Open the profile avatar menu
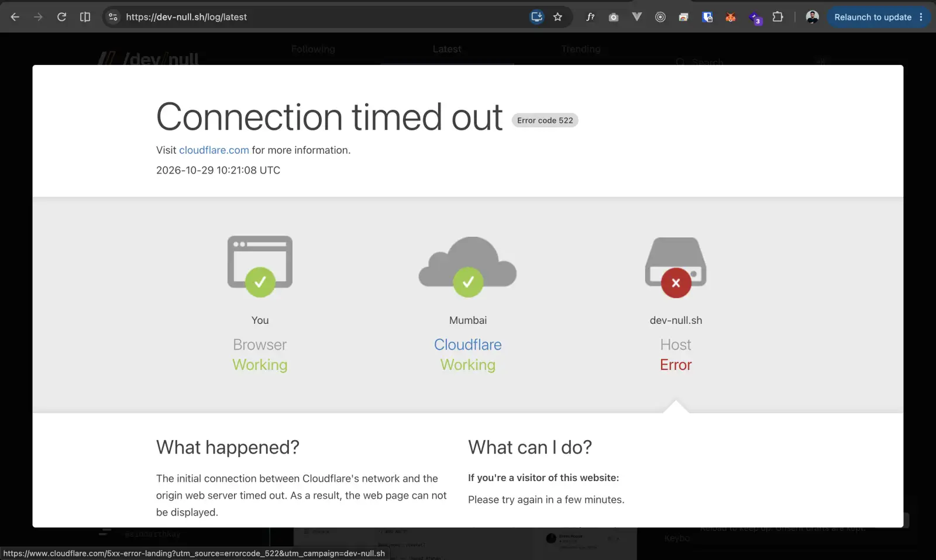Image resolution: width=936 pixels, height=560 pixels. pos(812,17)
